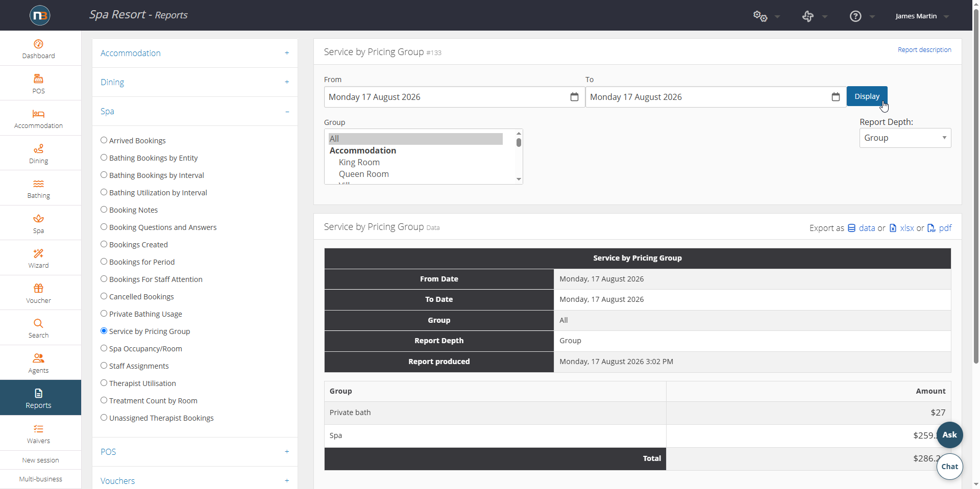
Task: Click the page vertical scrollbar
Action: 976,186
